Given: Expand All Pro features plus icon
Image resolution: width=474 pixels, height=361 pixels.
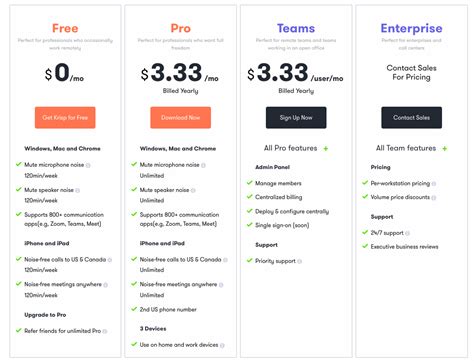Looking at the screenshot, I should point(326,148).
